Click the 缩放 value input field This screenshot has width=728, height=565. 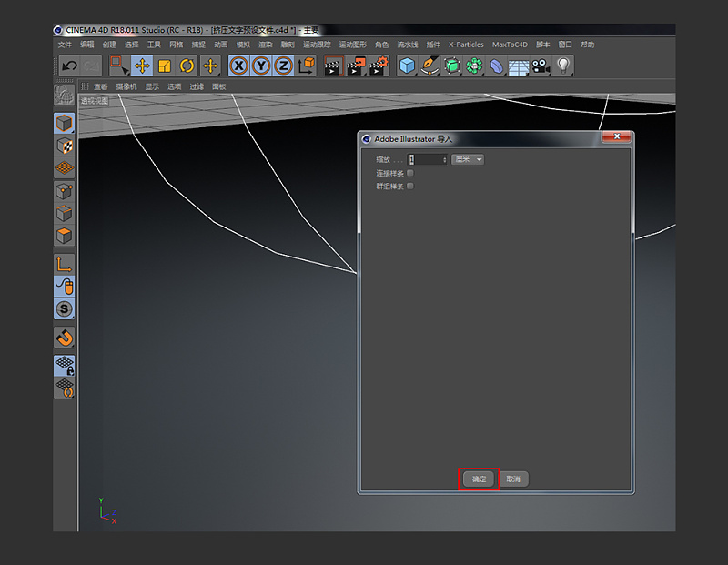(x=427, y=159)
